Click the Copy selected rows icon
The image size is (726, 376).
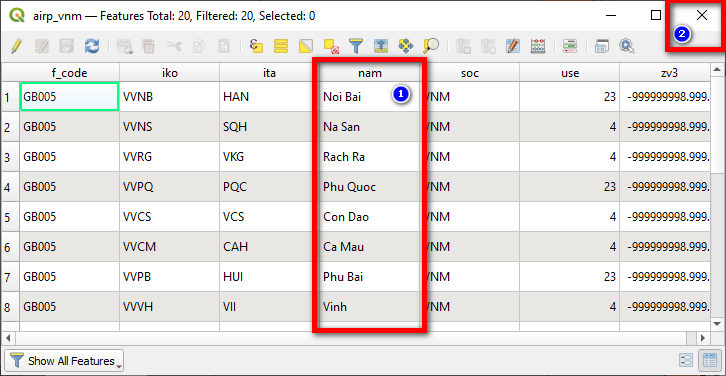point(199,46)
